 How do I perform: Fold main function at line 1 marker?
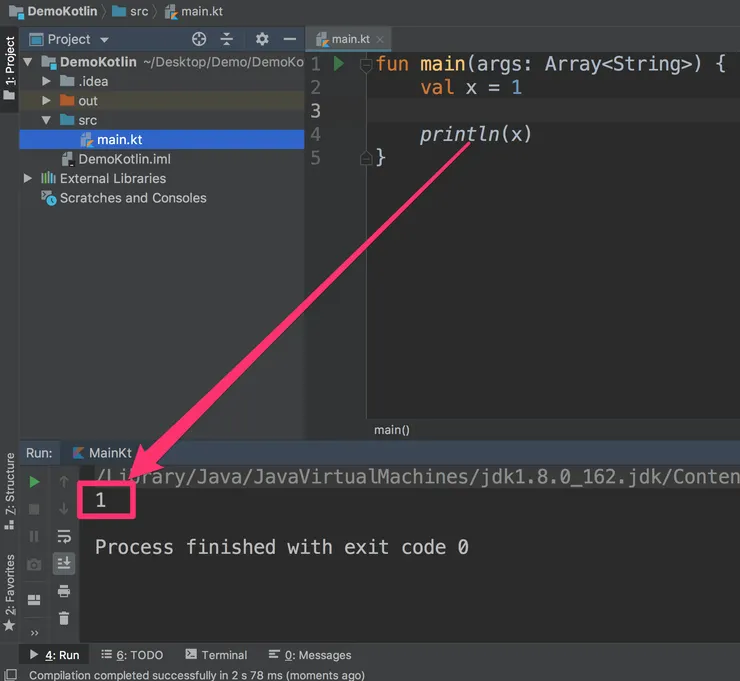pyautogui.click(x=366, y=64)
